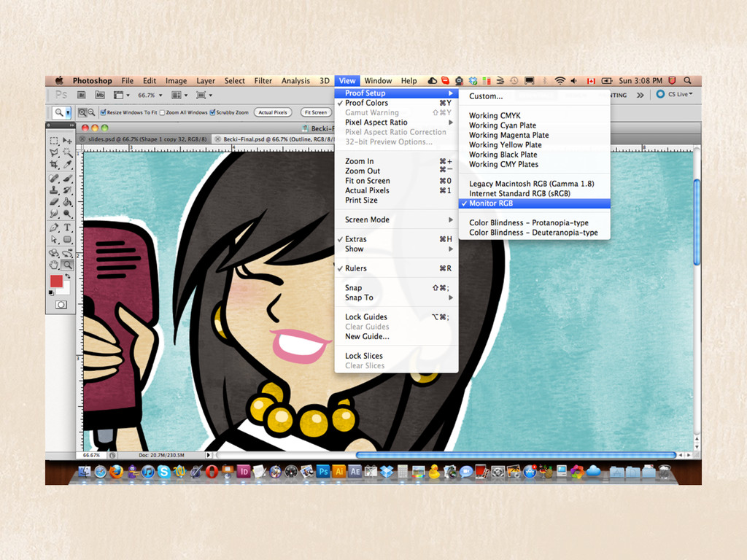Image resolution: width=747 pixels, height=560 pixels.
Task: Select the Rounded Rectangle shape tool
Action: (67, 239)
